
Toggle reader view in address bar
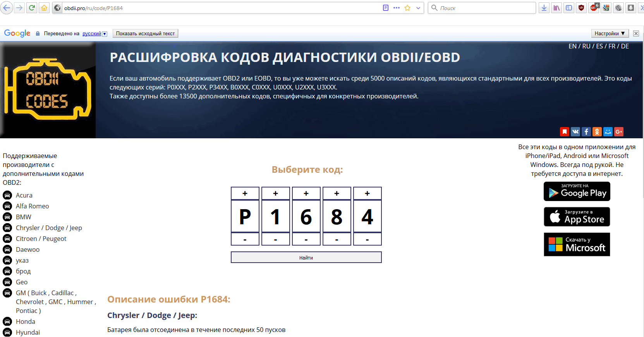[386, 8]
